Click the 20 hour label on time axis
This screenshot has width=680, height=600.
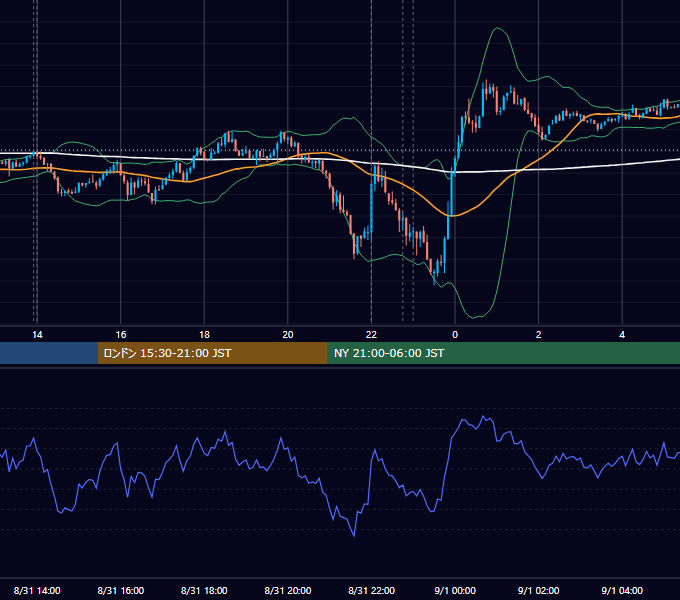click(x=288, y=334)
